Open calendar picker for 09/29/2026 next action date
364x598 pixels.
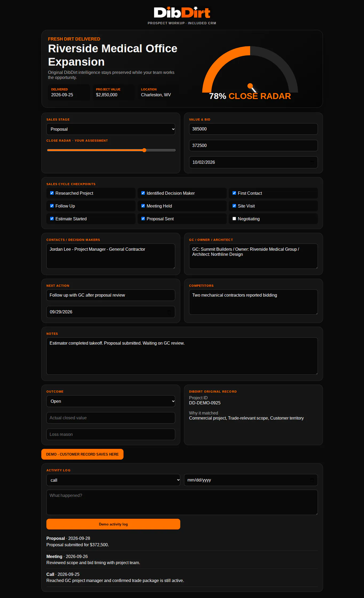169,312
